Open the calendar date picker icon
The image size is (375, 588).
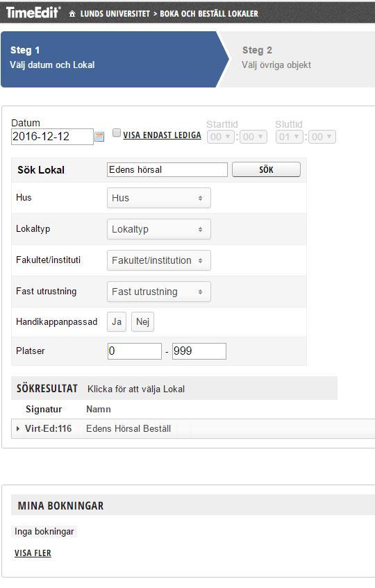click(99, 137)
